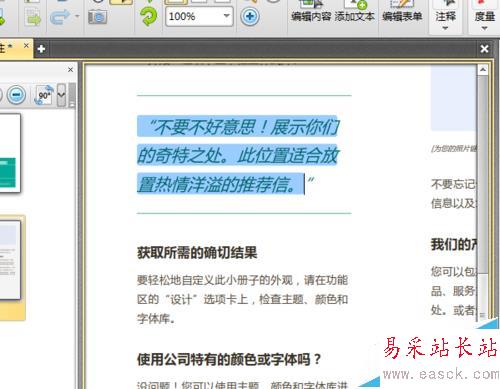Open a new document tab with plus
The image size is (500, 389).
pos(41,49)
